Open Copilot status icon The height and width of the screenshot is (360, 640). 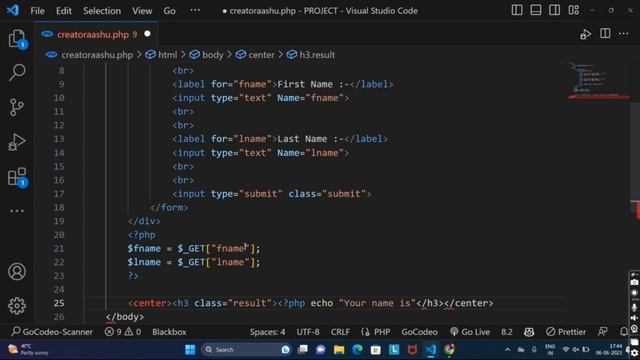click(529, 332)
